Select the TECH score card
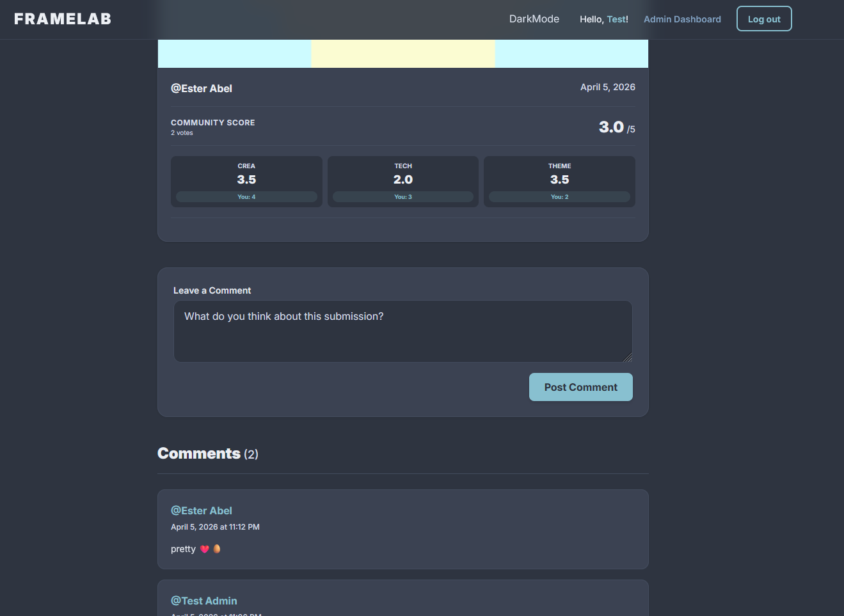This screenshot has height=616, width=844. [x=402, y=181]
